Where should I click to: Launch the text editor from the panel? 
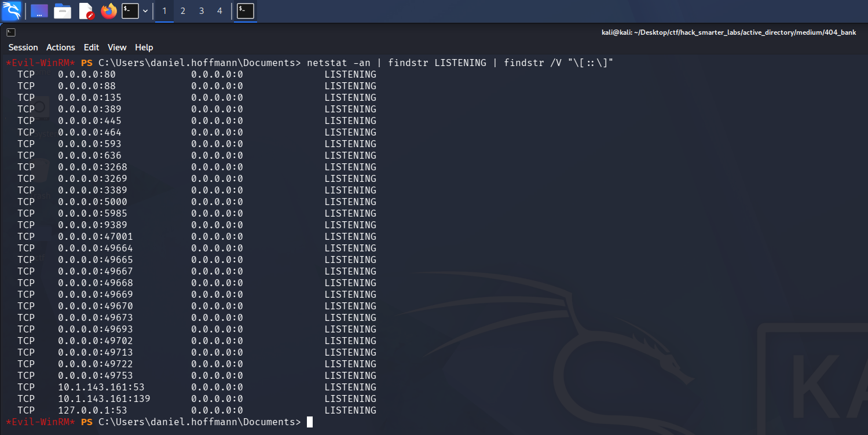coord(86,10)
